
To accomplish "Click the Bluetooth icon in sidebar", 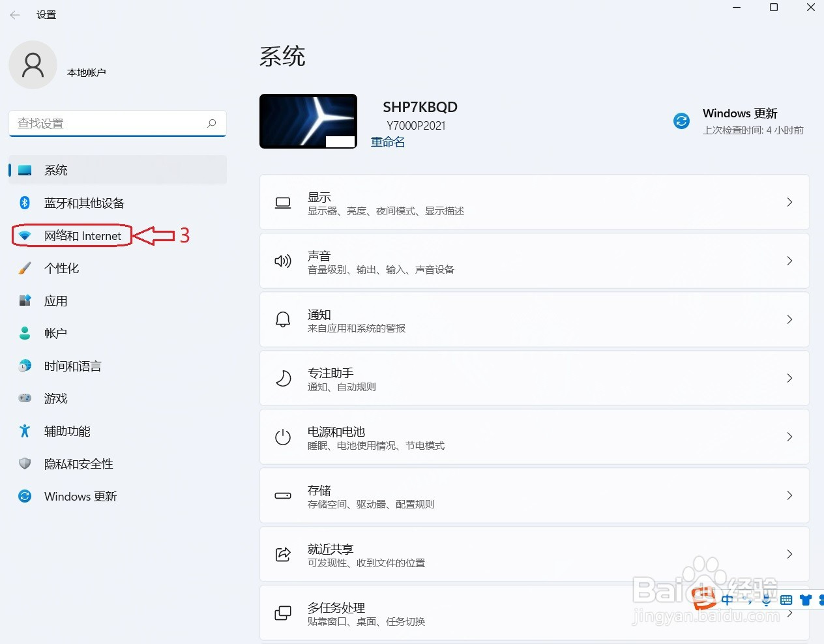I will pos(25,203).
